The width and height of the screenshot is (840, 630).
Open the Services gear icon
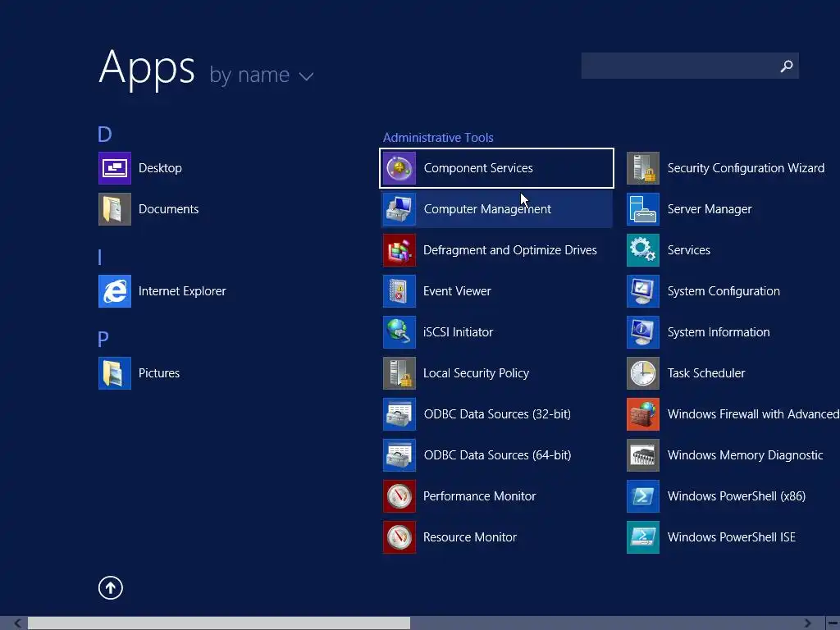pyautogui.click(x=643, y=250)
